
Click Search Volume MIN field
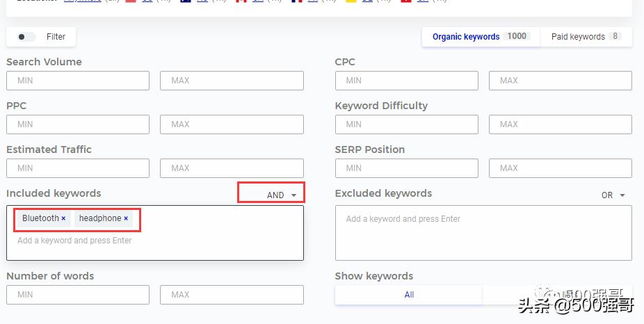coord(78,81)
